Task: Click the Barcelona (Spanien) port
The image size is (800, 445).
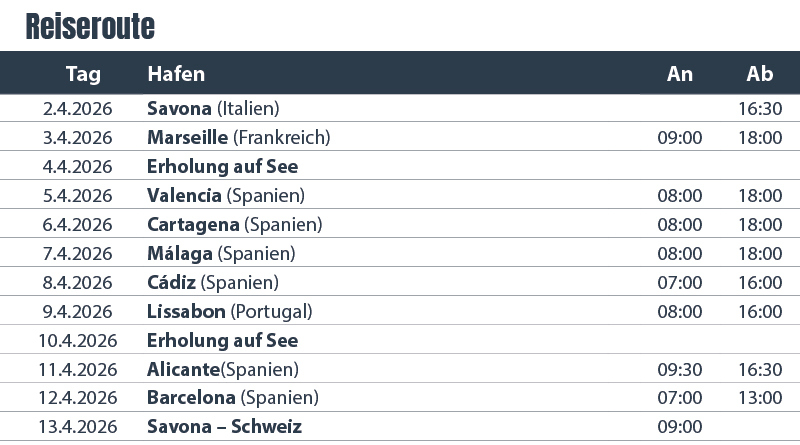Action: coord(232,398)
